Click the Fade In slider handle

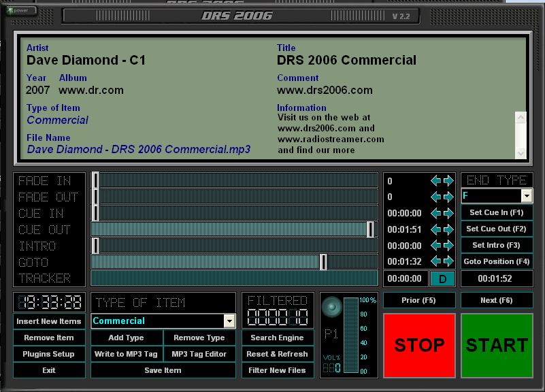click(x=95, y=181)
